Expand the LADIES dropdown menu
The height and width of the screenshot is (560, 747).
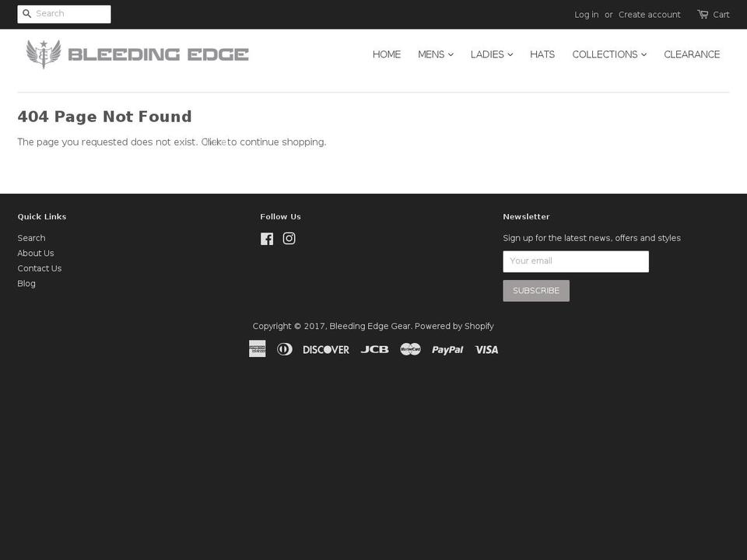pos(492,54)
